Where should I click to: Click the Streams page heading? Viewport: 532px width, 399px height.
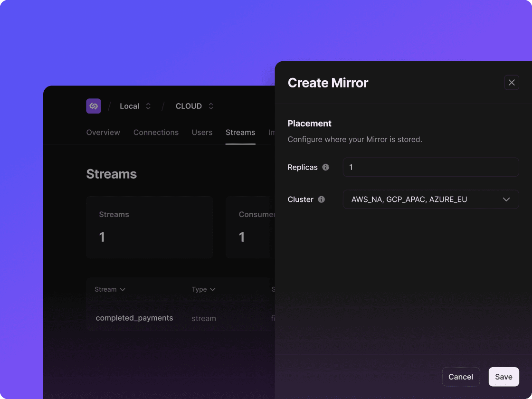(112, 174)
